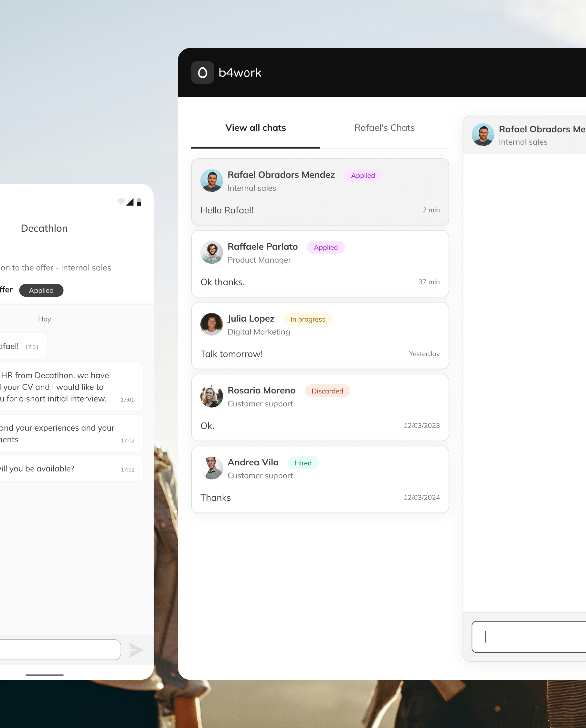
Task: Click the b4work logo icon
Action: click(x=202, y=72)
